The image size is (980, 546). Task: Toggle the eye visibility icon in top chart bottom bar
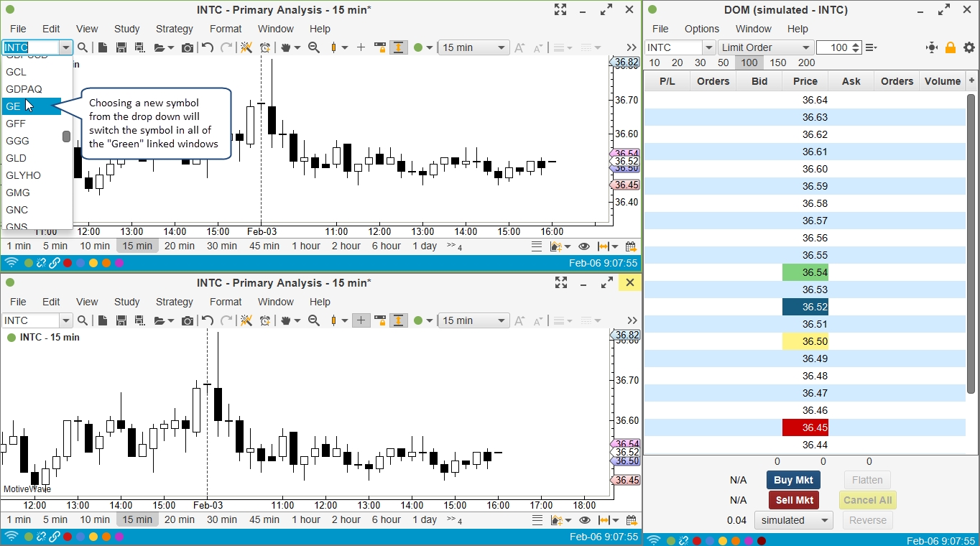(584, 246)
